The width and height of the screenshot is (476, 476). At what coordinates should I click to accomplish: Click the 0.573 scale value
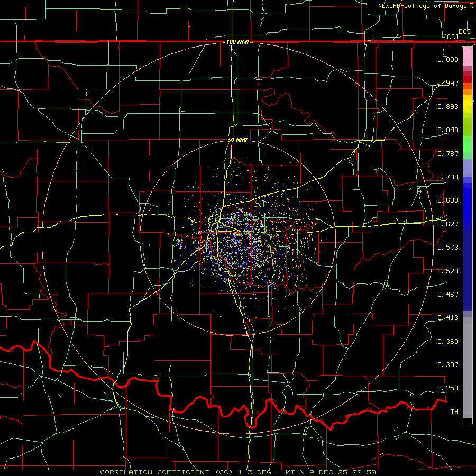point(448,248)
